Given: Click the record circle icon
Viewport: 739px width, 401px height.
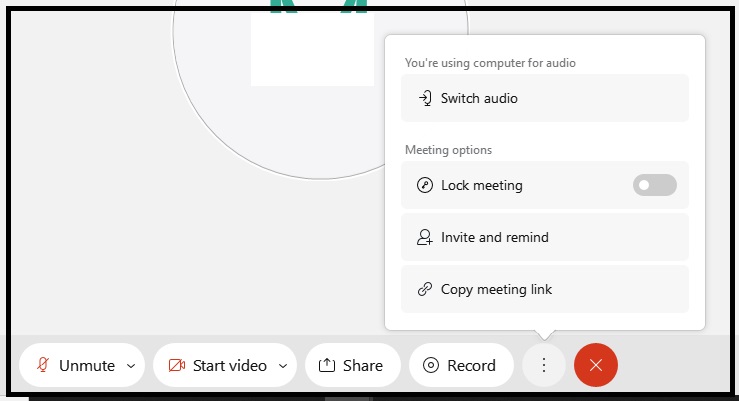Looking at the screenshot, I should 431,365.
